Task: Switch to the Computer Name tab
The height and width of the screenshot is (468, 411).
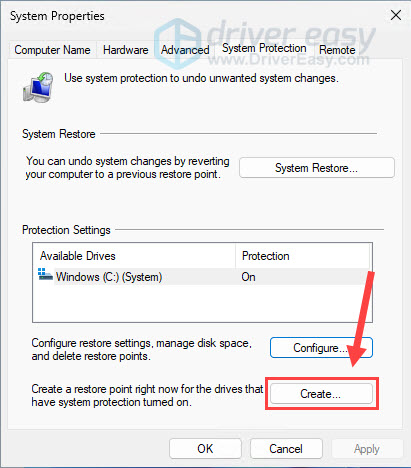Action: pos(52,50)
